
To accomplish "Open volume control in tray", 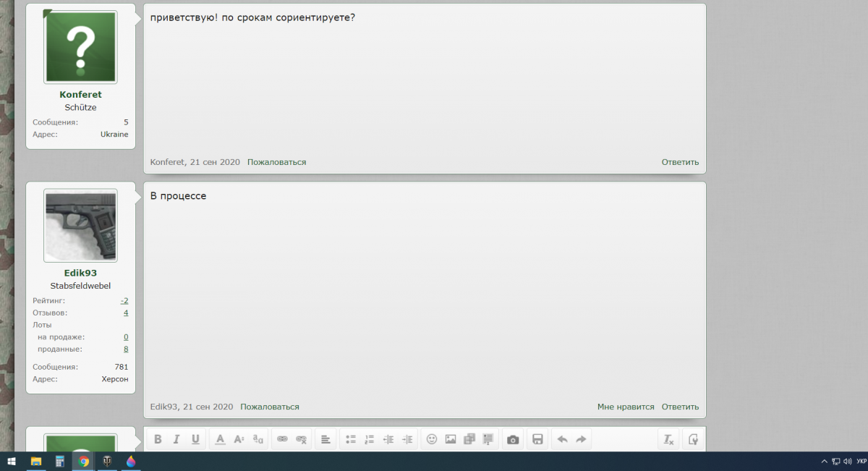I will click(x=847, y=461).
